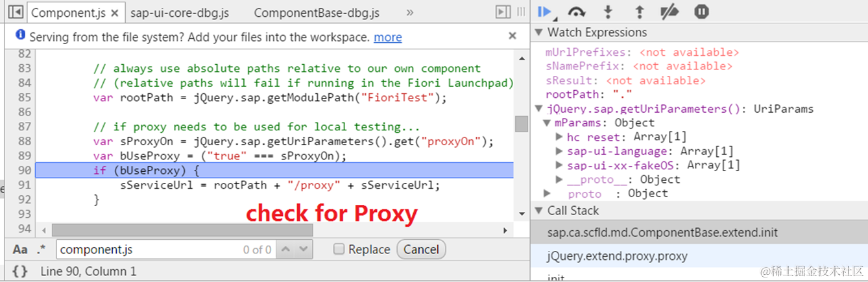Pretty print with curly braces icon
Viewport: 868px width, 282px height.
coord(20,272)
